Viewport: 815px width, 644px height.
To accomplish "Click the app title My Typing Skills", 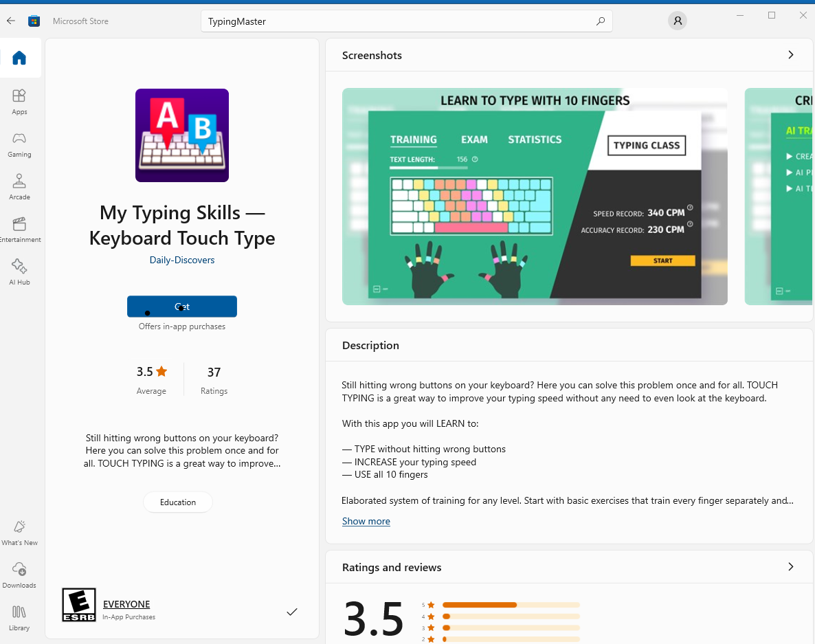I will (182, 225).
